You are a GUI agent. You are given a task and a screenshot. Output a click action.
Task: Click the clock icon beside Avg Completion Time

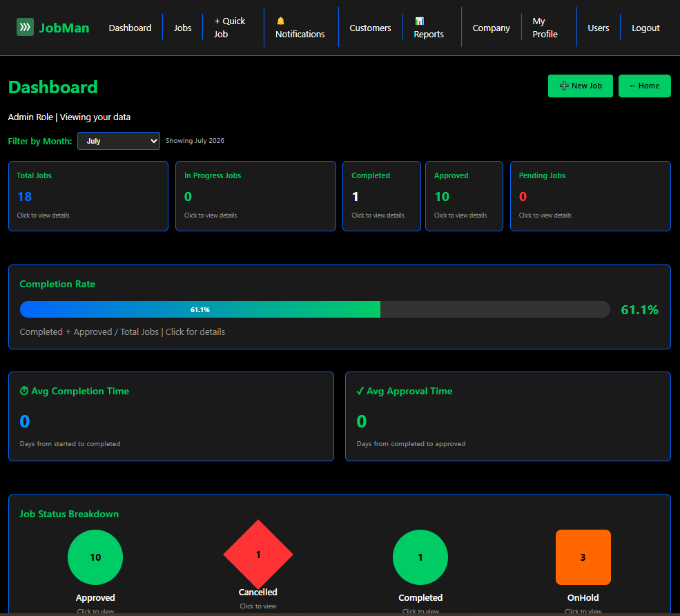[x=24, y=391]
